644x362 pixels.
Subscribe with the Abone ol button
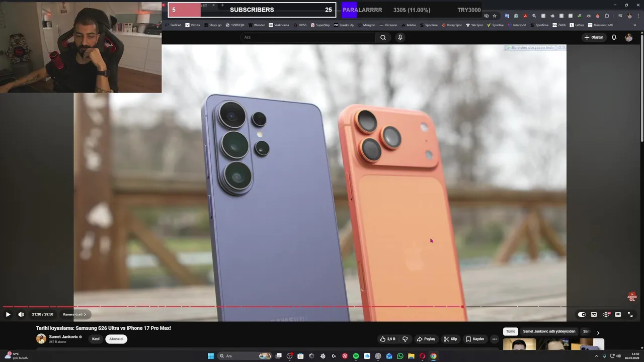[x=116, y=339]
